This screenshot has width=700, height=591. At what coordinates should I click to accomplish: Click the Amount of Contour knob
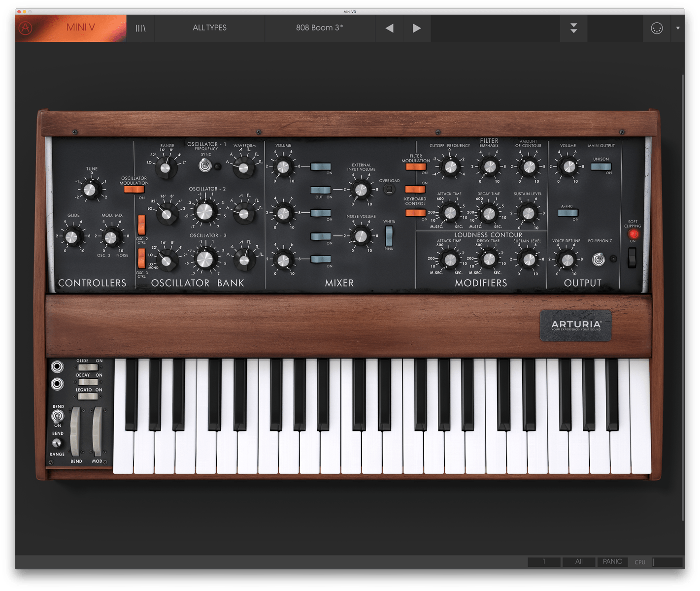point(529,167)
